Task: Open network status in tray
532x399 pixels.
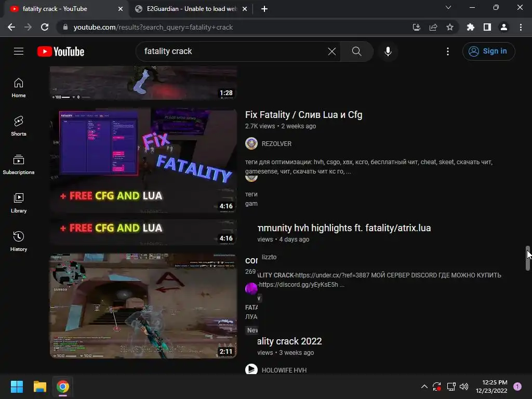Action: (451, 387)
